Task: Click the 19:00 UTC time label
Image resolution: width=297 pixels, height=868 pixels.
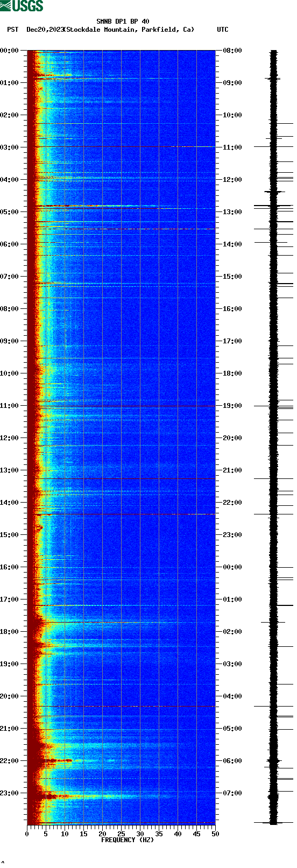Action: [232, 406]
